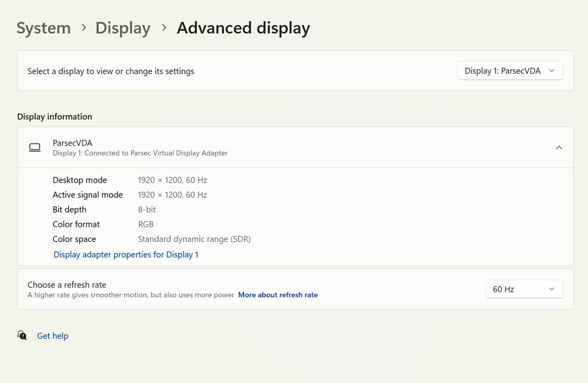Open the Display 1: ParsecVDA dropdown
Viewport: 588px width, 383px height.
pos(511,71)
